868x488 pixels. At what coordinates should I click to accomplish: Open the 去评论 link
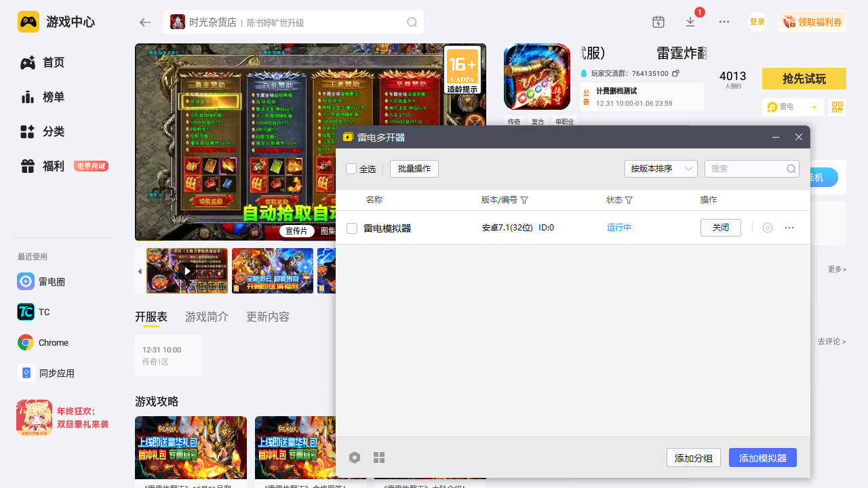[x=831, y=342]
